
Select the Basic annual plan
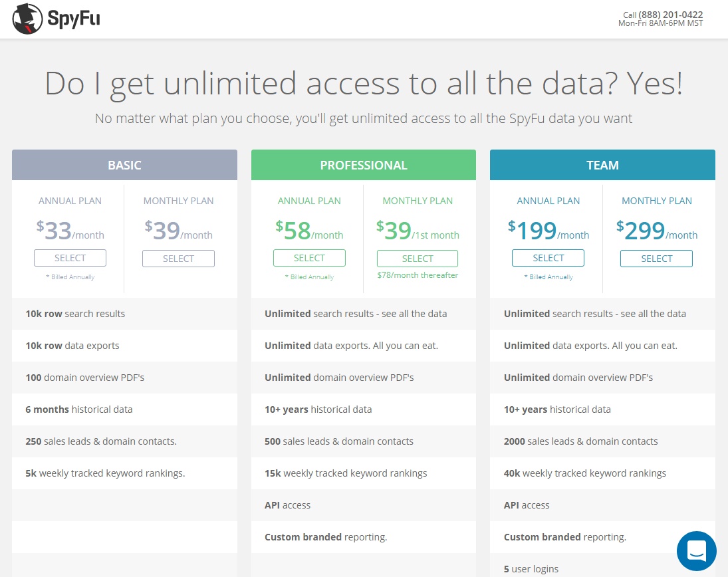pos(70,258)
